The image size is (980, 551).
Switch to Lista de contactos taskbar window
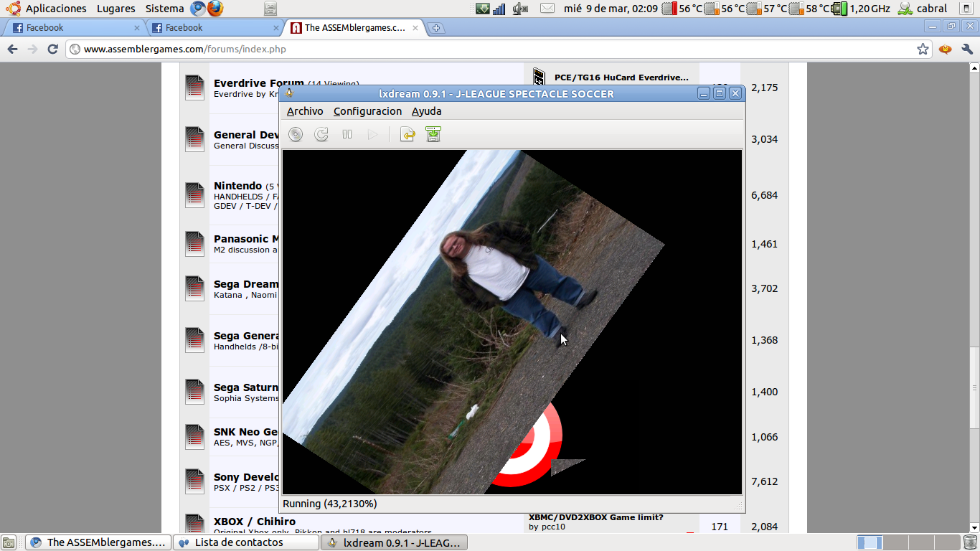[x=247, y=542]
